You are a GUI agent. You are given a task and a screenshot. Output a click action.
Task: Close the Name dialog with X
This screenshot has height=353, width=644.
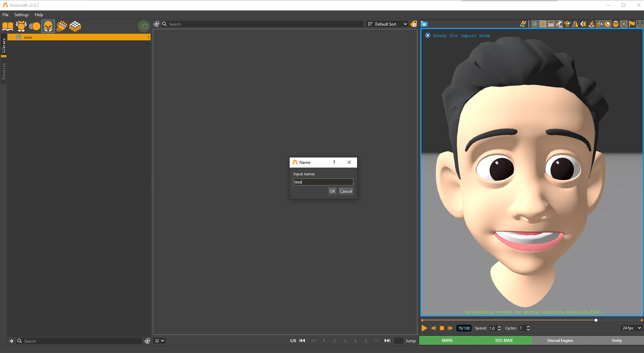(x=349, y=162)
